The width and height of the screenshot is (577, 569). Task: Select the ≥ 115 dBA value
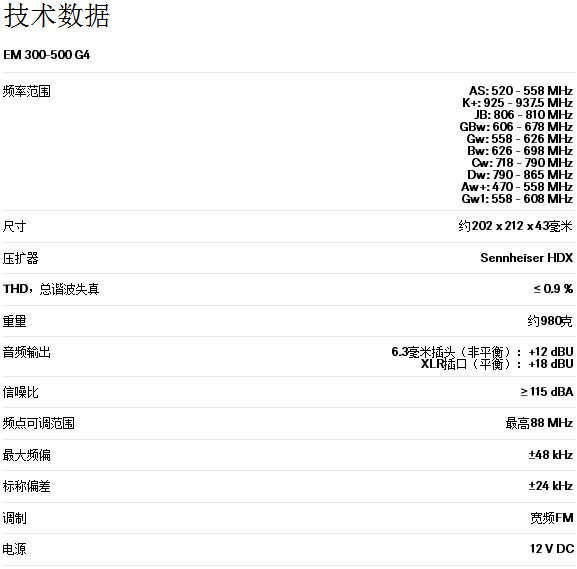click(x=547, y=392)
